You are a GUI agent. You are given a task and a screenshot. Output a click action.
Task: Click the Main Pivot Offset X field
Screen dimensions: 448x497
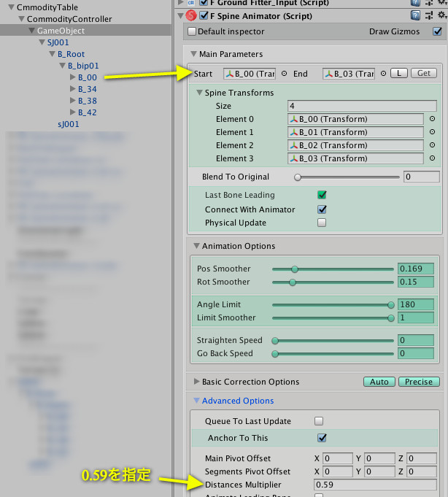tap(338, 458)
